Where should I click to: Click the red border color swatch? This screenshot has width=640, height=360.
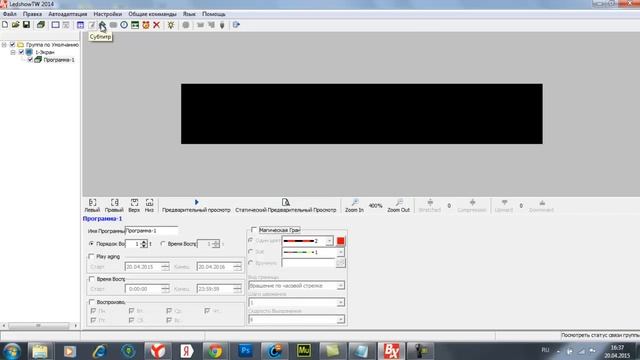[x=340, y=241]
